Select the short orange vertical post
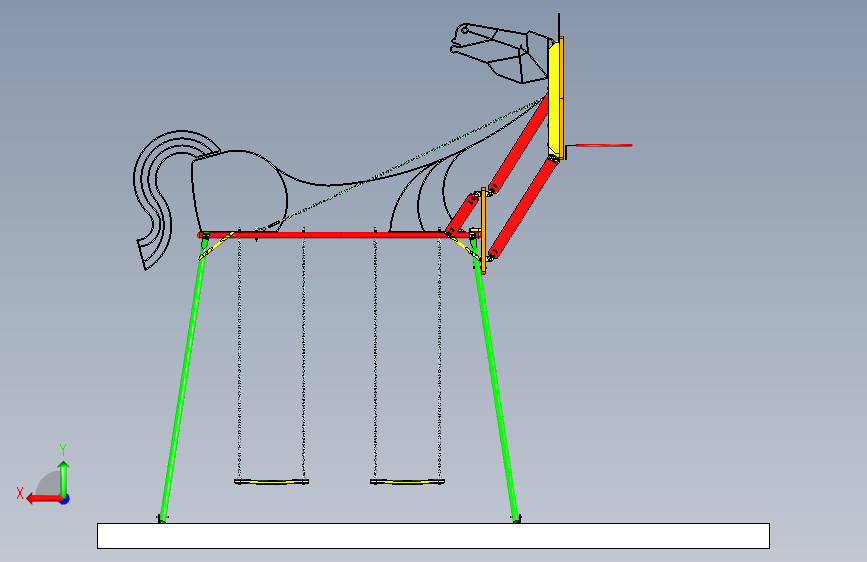This screenshot has width=867, height=562. pyautogui.click(x=483, y=231)
